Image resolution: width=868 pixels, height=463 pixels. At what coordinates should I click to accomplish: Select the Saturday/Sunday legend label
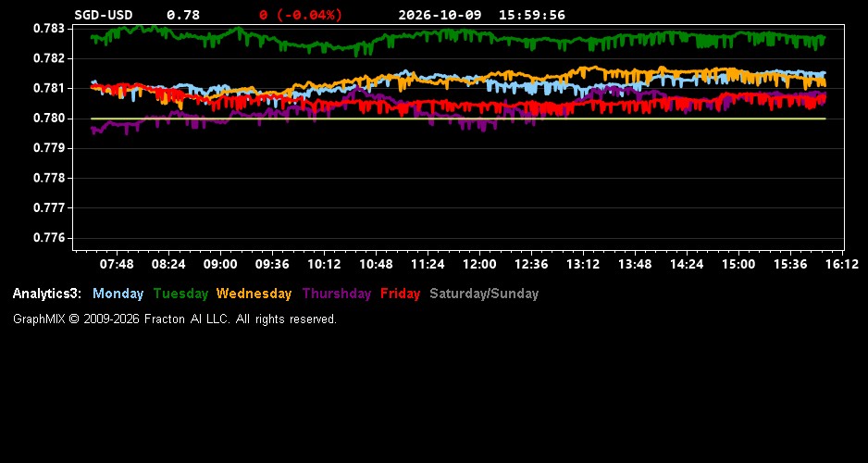(x=484, y=294)
